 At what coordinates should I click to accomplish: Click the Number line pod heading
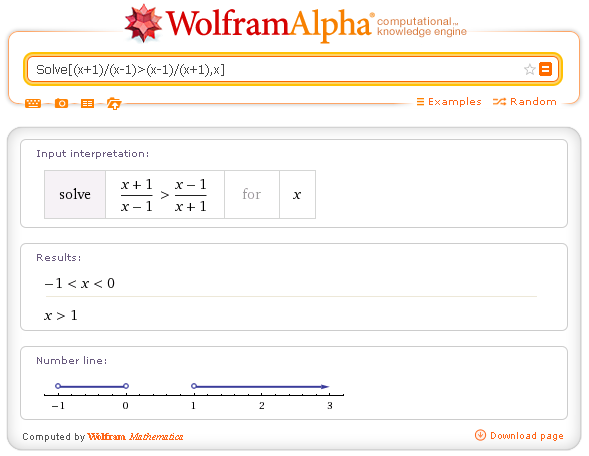71,361
